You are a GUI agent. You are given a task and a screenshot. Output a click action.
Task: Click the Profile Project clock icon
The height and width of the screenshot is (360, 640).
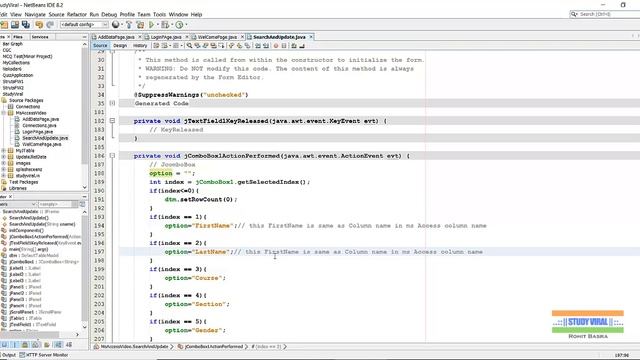(x=179, y=24)
